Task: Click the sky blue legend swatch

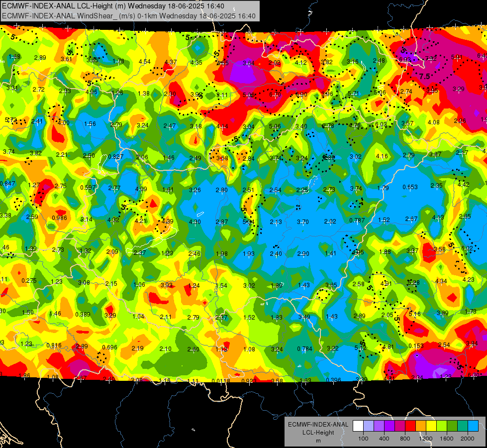Action: pyautogui.click(x=473, y=426)
